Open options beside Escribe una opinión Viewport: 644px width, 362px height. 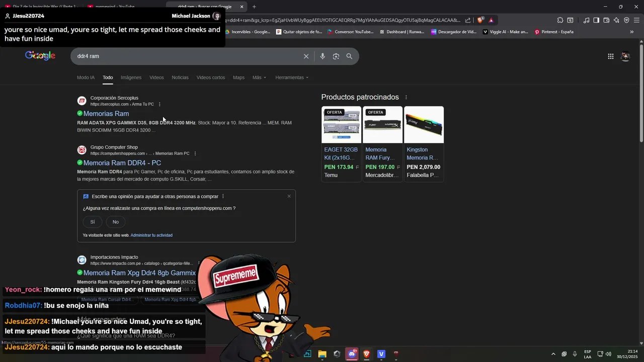point(223,196)
